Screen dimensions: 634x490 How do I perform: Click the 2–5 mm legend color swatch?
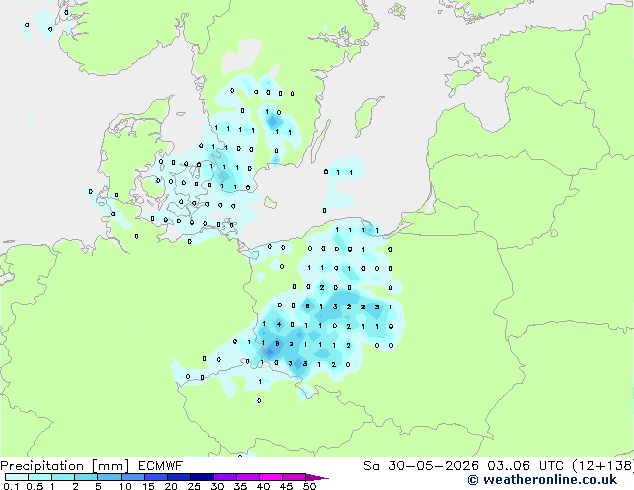coord(86,477)
